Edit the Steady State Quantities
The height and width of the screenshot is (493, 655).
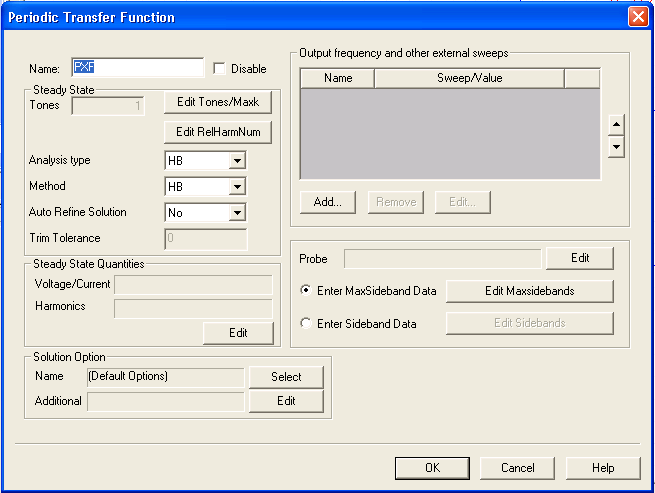238,333
